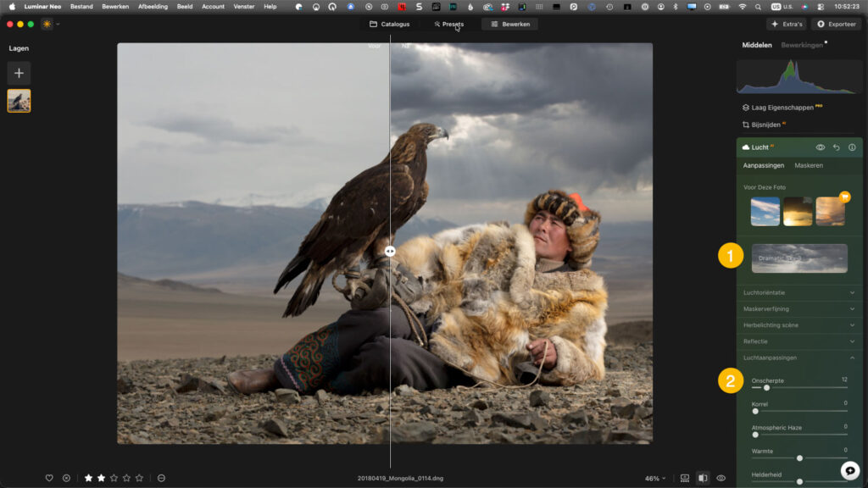Select the eagle photo layer thumbnail
Image resolution: width=868 pixels, height=488 pixels.
click(x=19, y=101)
